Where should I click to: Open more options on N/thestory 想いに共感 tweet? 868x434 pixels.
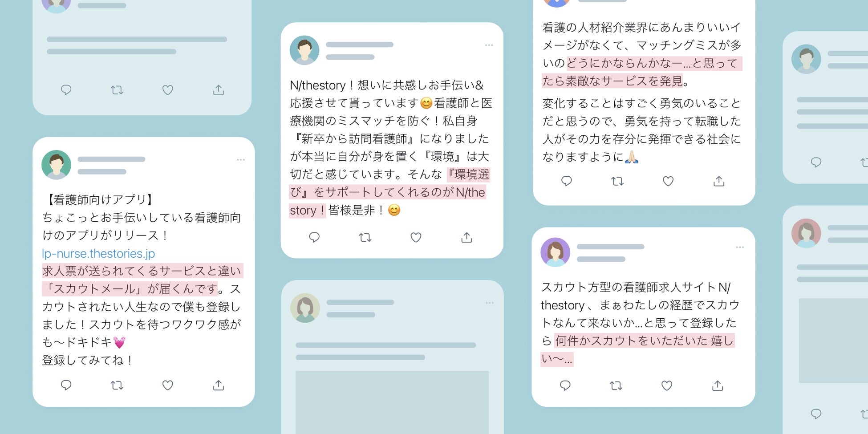coord(489,45)
